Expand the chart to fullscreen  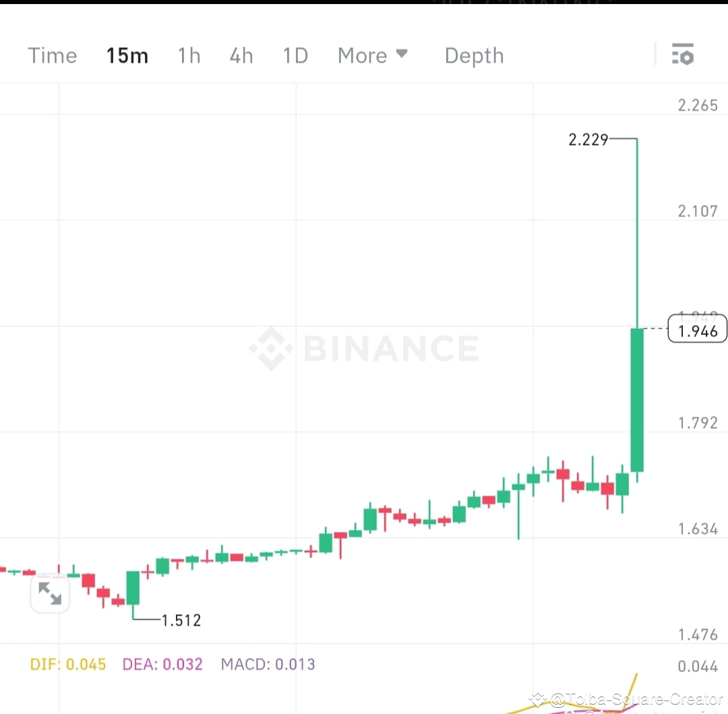[50, 593]
